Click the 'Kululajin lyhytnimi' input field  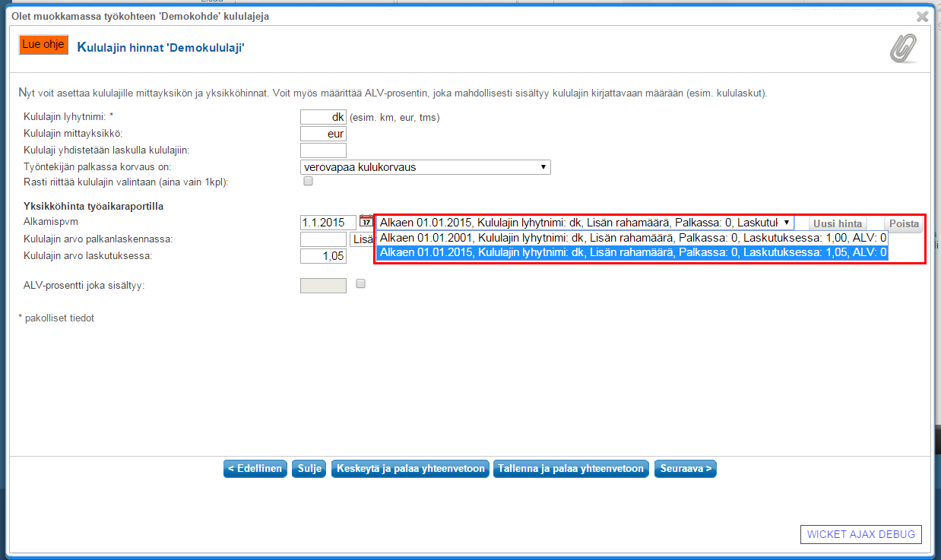323,117
